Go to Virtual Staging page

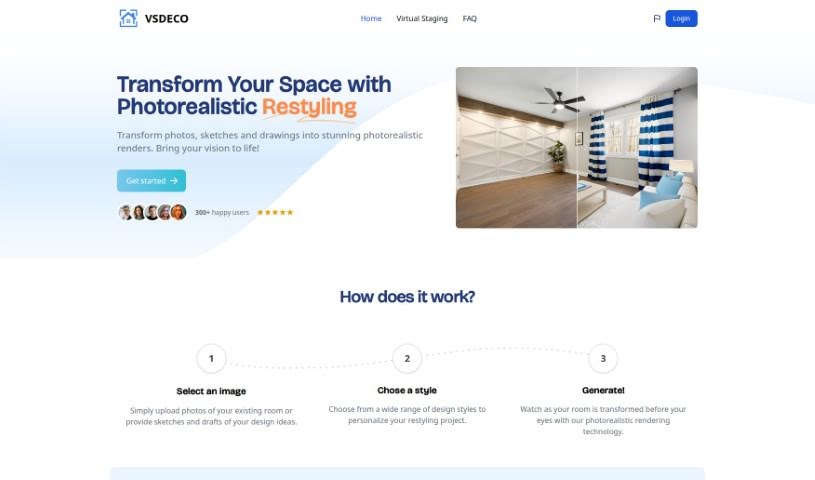[422, 18]
